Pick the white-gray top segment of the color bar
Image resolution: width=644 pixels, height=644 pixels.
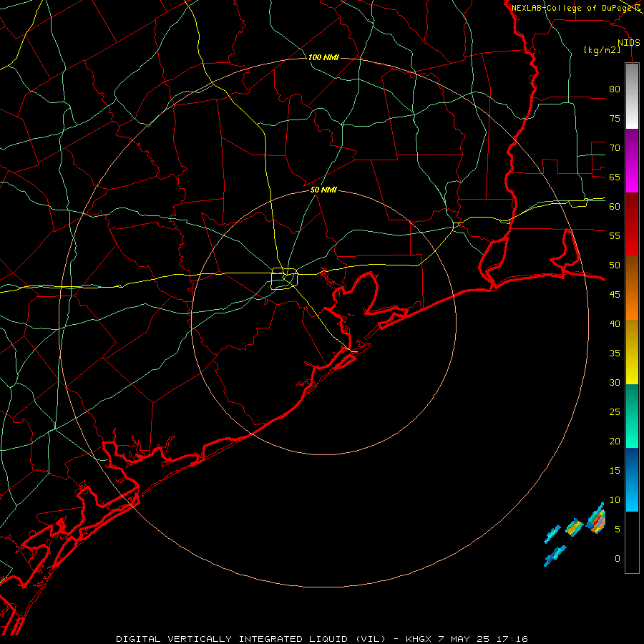(632, 96)
